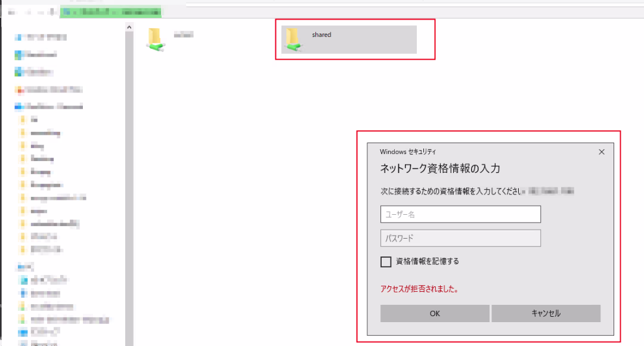Confirm credentials with OK button
644x346 pixels.
coord(435,314)
